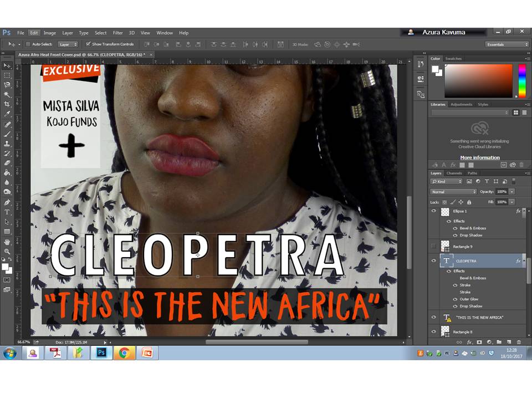Click the lock position button
Screen dimensions: 532x399
point(461,202)
